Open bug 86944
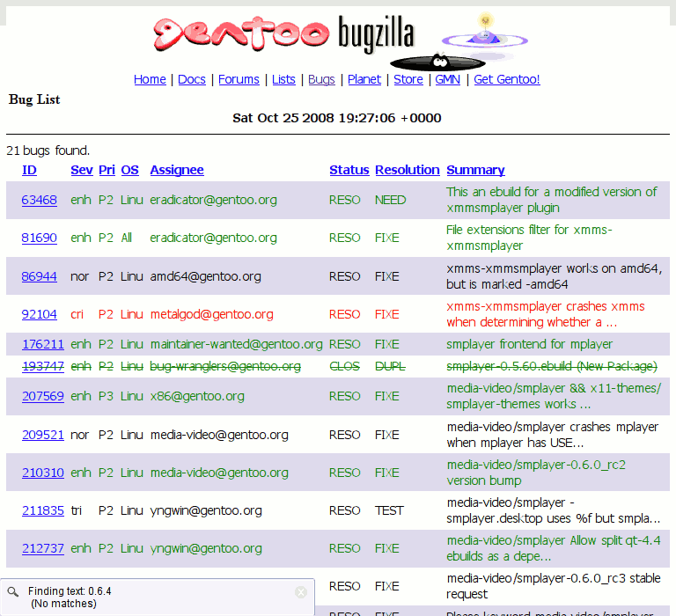676x616 pixels. tap(39, 276)
